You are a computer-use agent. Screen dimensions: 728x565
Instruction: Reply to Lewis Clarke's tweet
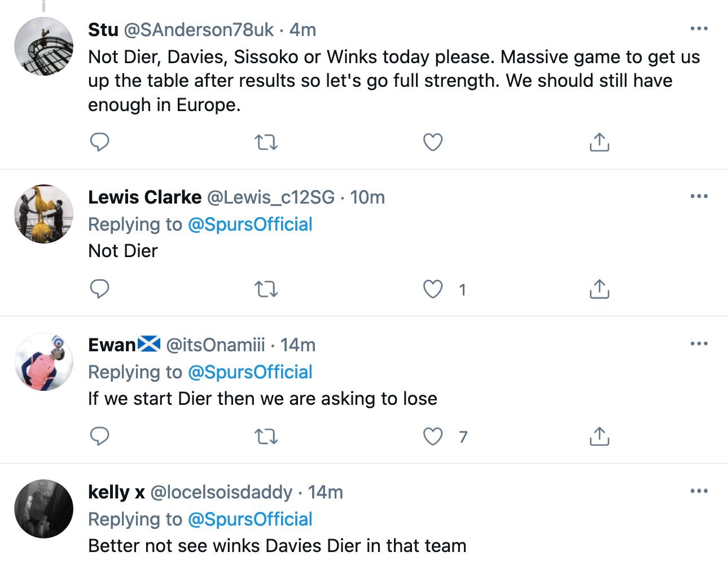tap(99, 289)
